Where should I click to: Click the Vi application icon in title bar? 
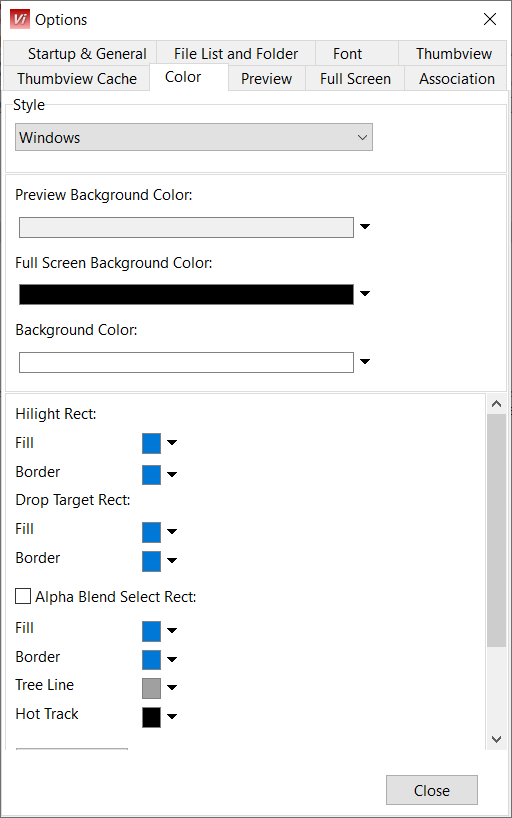click(20, 19)
